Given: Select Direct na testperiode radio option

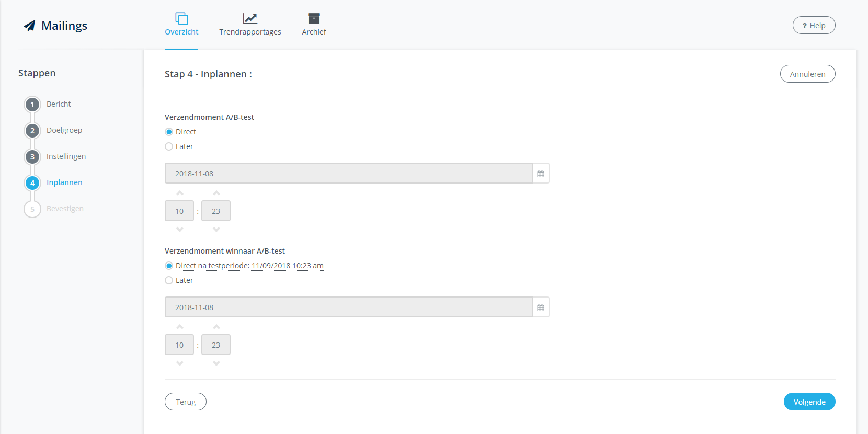Looking at the screenshot, I should pyautogui.click(x=169, y=266).
